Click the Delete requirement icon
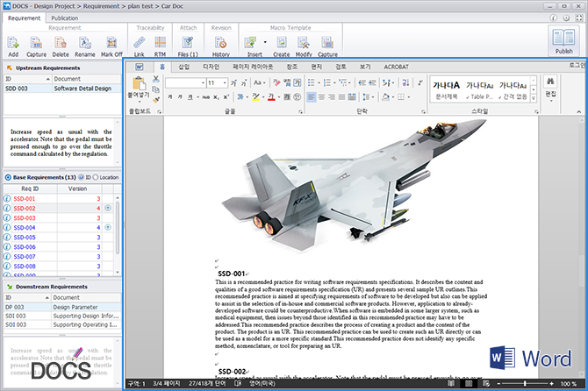588x391 pixels. (61, 43)
